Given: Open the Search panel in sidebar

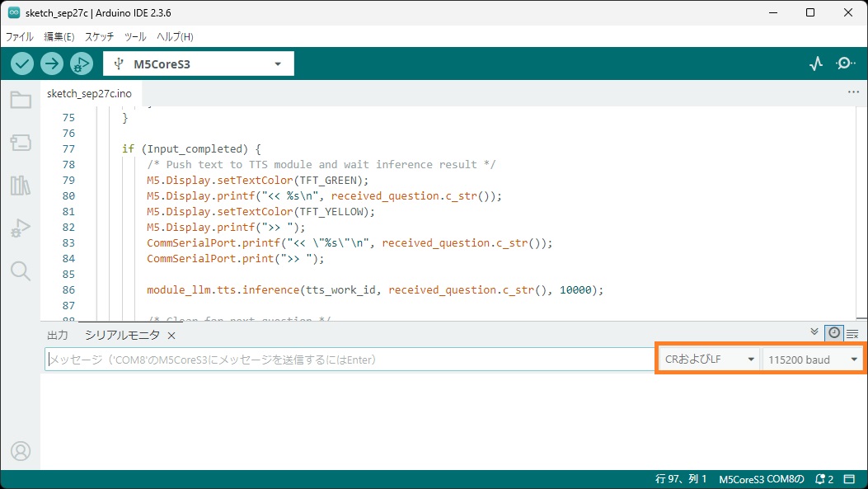Looking at the screenshot, I should (x=21, y=271).
